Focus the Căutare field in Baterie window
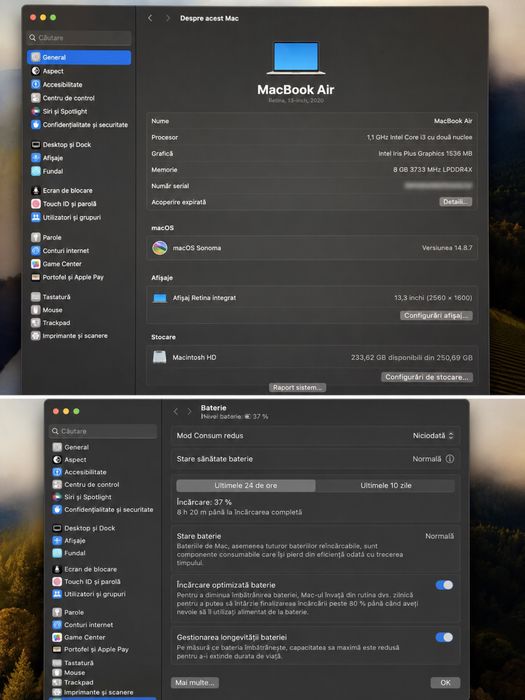Screen dimensions: 525x700 [103, 431]
